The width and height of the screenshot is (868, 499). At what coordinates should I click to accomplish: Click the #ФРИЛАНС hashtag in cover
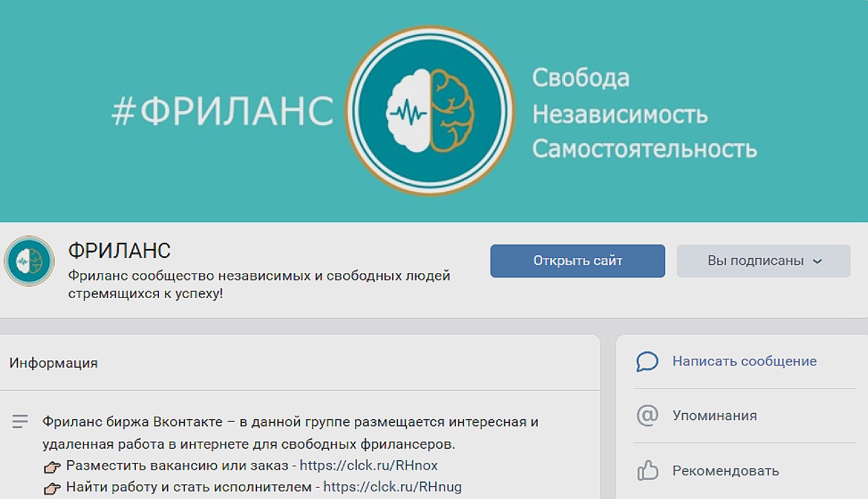(223, 111)
